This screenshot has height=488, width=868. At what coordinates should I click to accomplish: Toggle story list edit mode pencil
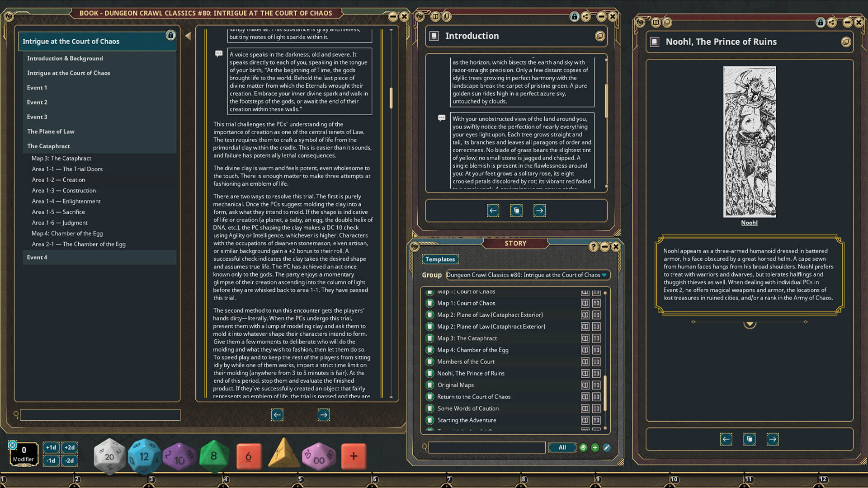[607, 447]
